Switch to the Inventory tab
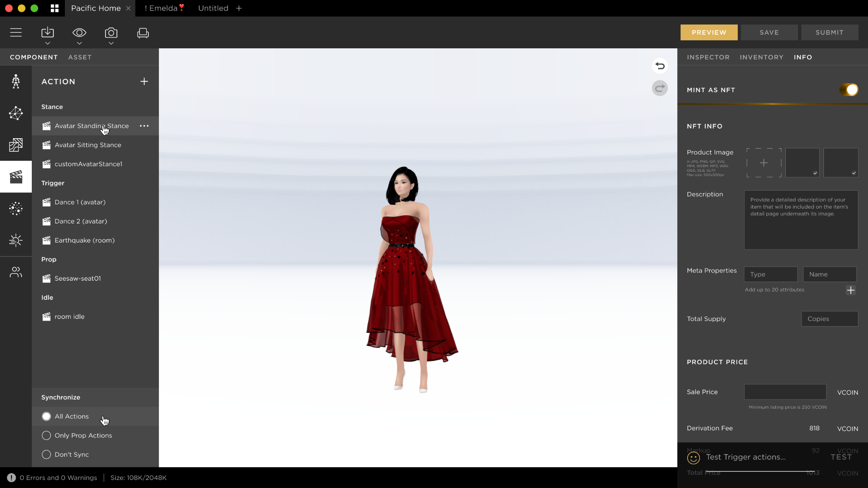 click(761, 57)
